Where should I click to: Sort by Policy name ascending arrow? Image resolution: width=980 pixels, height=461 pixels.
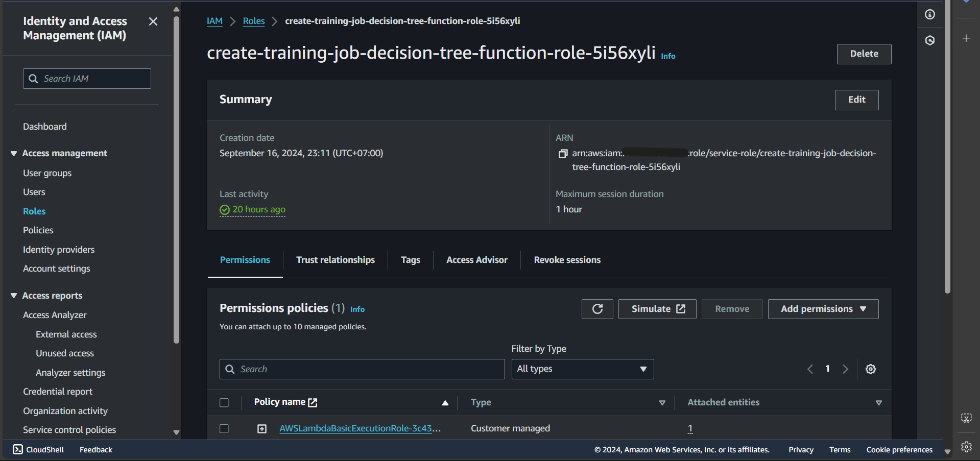pyautogui.click(x=445, y=403)
